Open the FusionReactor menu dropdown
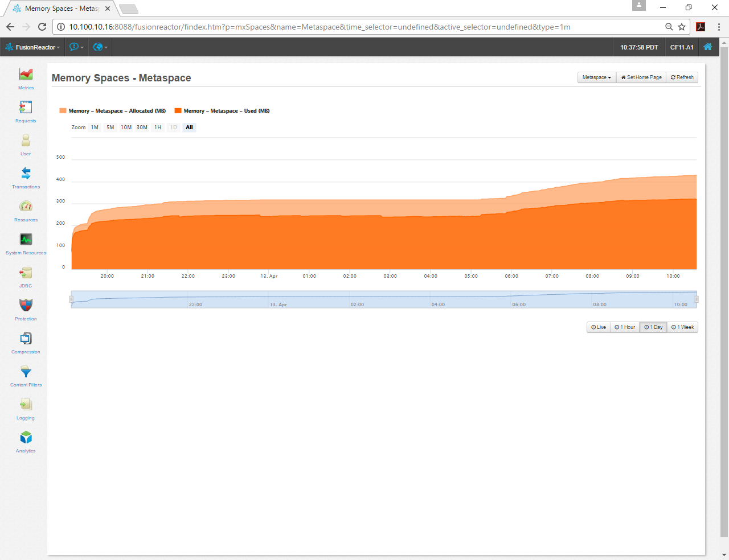The width and height of the screenshot is (729, 560). tap(32, 47)
